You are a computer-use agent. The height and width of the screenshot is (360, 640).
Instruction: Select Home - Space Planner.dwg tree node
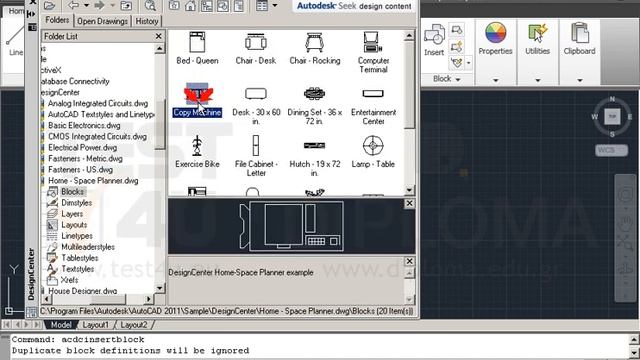click(x=93, y=180)
